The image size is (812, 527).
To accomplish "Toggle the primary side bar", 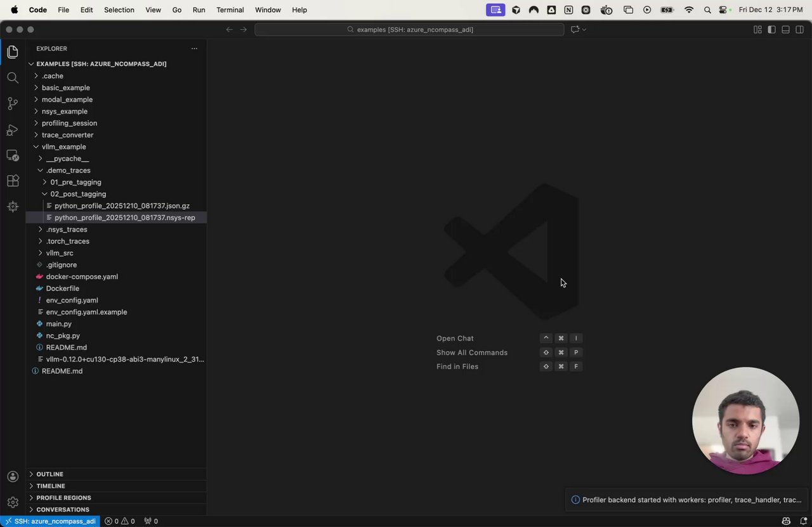I will (771, 29).
